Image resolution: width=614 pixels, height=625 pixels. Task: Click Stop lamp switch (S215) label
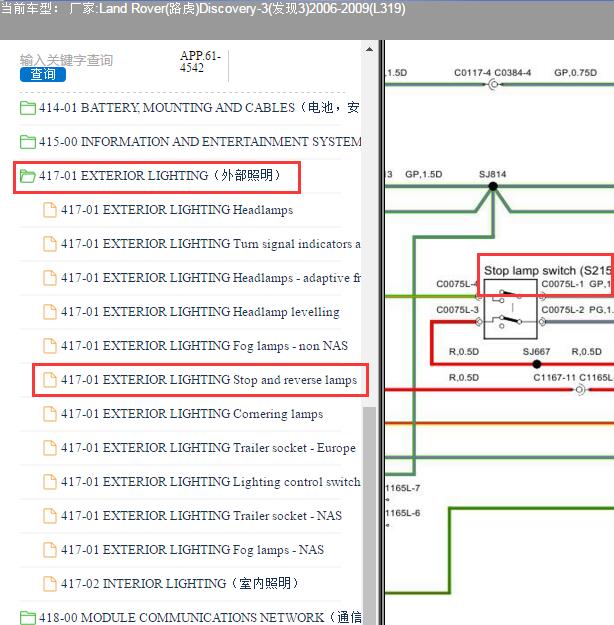click(x=548, y=271)
